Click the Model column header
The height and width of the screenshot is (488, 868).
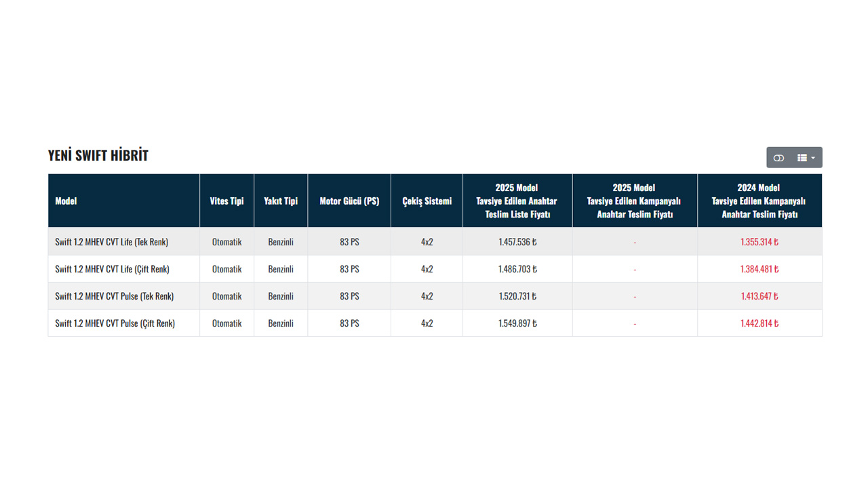pyautogui.click(x=124, y=201)
